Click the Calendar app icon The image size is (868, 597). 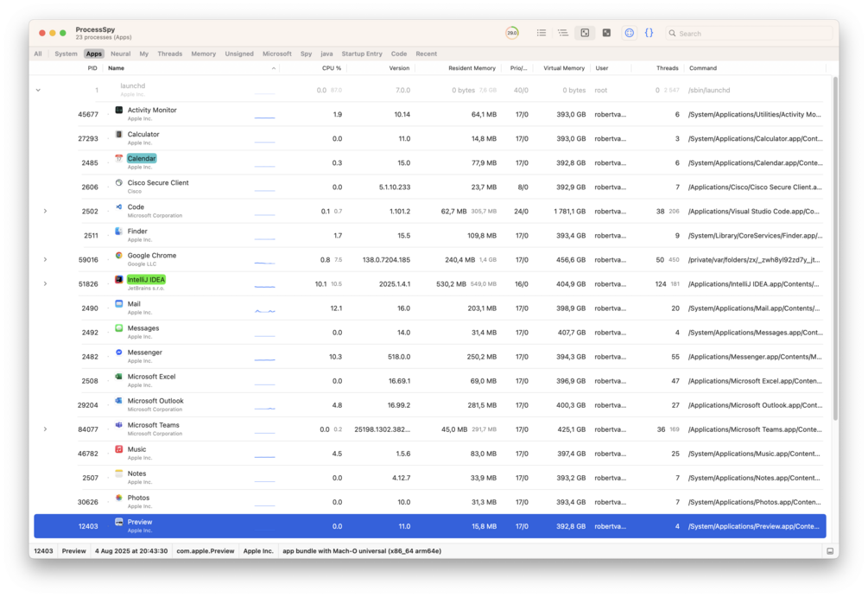pos(118,158)
